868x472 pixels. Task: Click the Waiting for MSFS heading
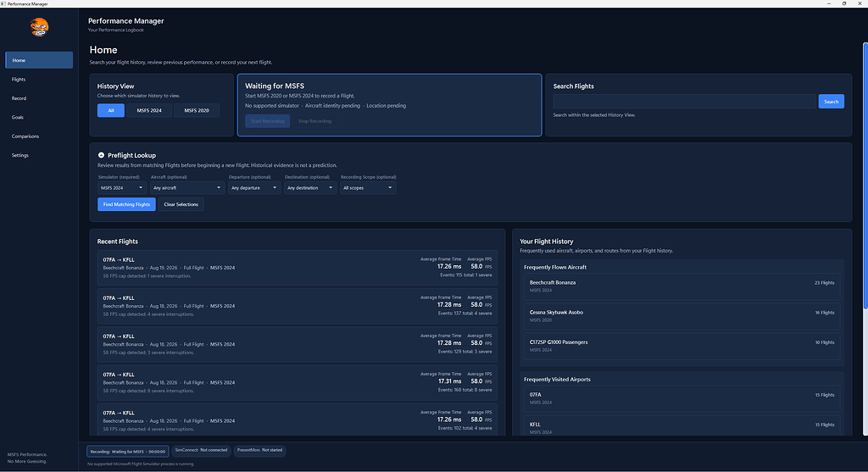tap(275, 86)
